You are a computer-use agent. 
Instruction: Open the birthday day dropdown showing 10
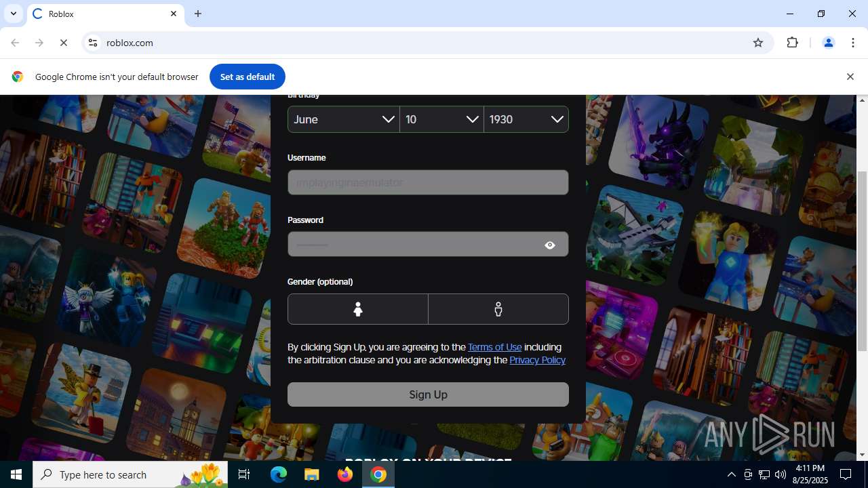(441, 119)
